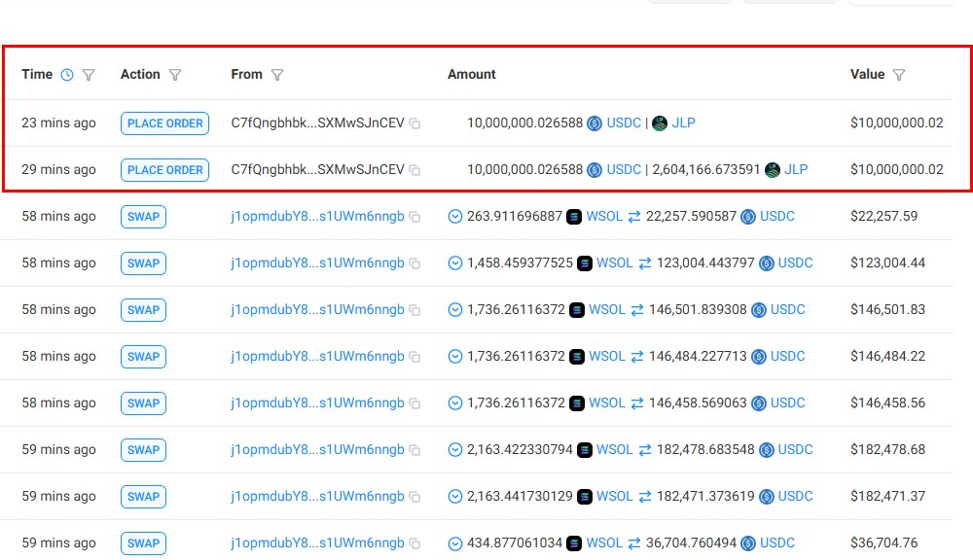
Task: Expand details of 434.877061034 WSOL swap
Action: [454, 543]
